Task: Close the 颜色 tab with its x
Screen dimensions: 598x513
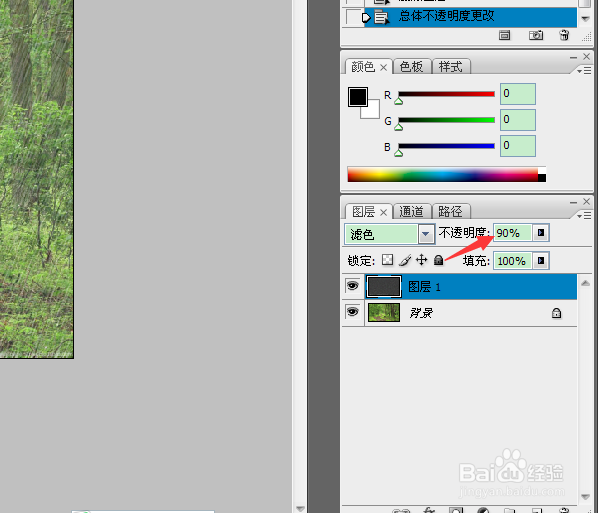Action: click(x=383, y=68)
